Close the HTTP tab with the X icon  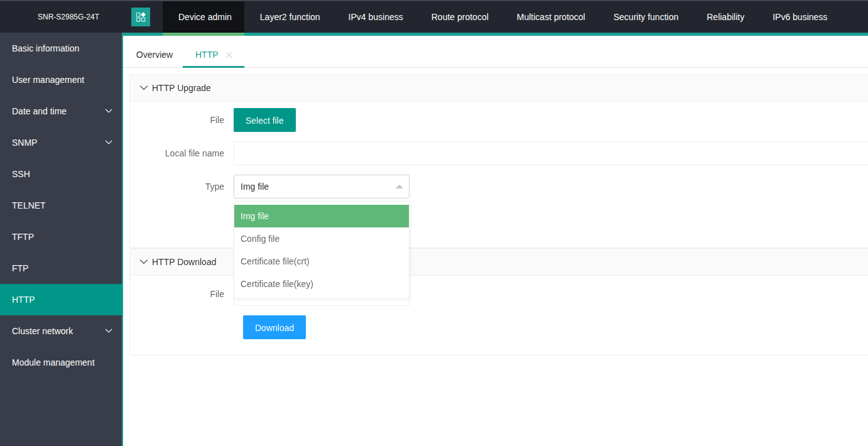tap(229, 55)
